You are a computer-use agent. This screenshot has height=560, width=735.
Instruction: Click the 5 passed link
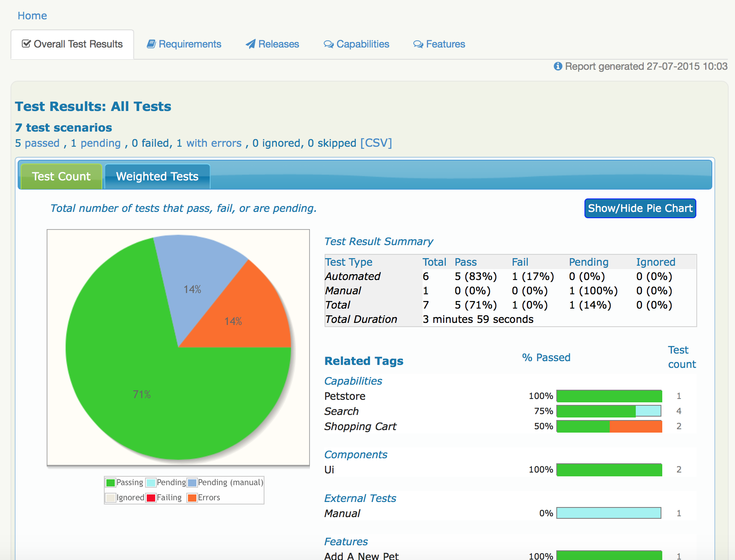click(x=37, y=143)
